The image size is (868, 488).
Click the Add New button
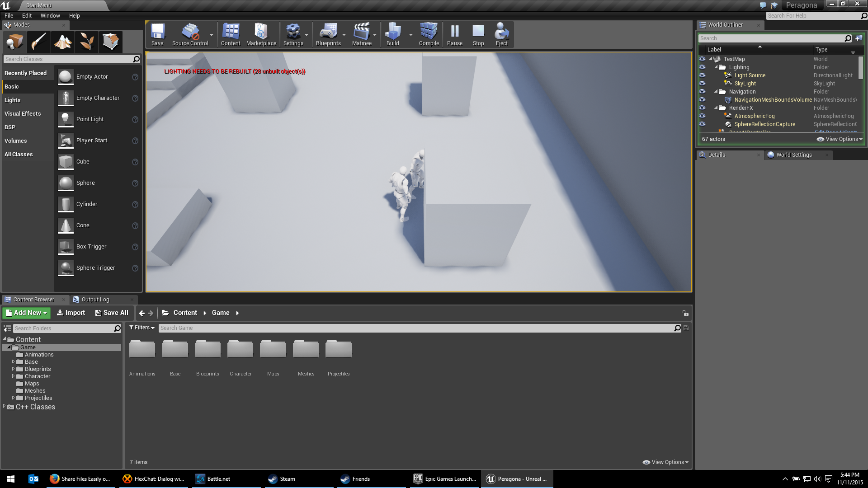[26, 313]
